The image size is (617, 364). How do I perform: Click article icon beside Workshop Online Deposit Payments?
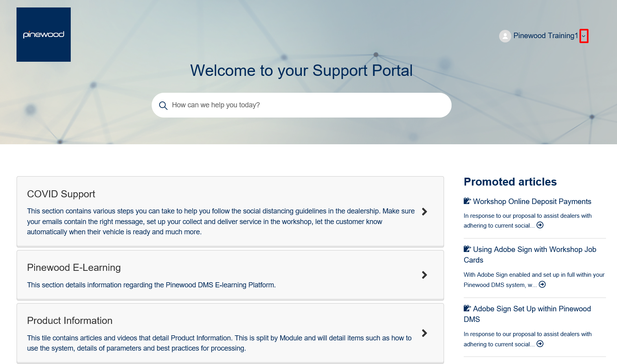[467, 201]
